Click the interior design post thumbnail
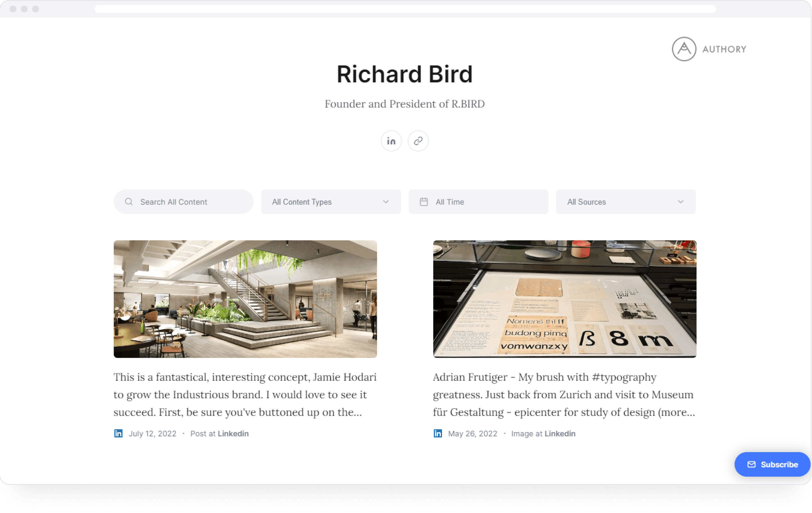 click(245, 298)
